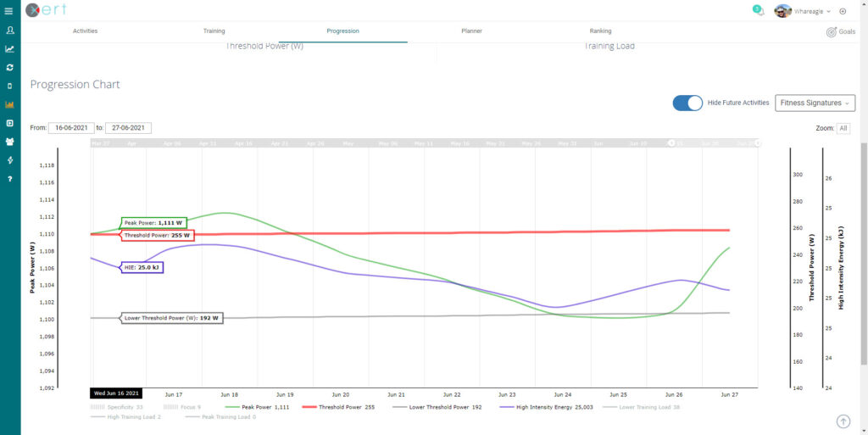Click the line chart sidebar icon
This screenshot has width=868, height=435.
pos(9,49)
